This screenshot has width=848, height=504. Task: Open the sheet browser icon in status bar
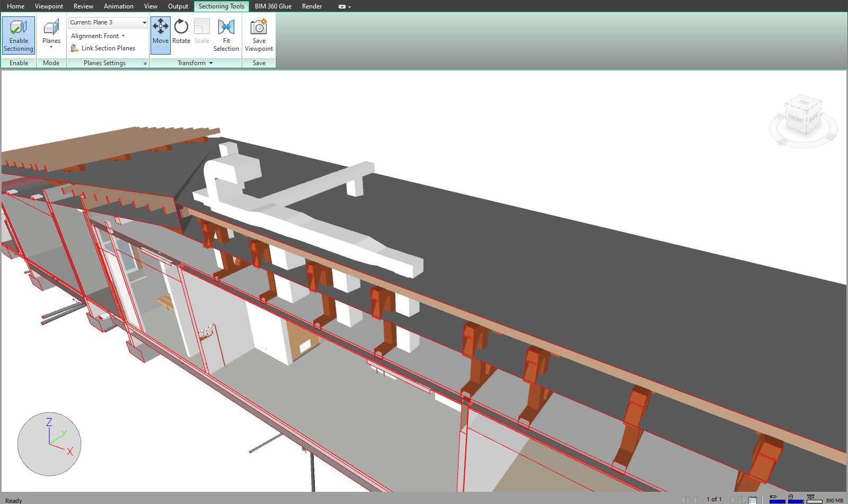(753, 500)
